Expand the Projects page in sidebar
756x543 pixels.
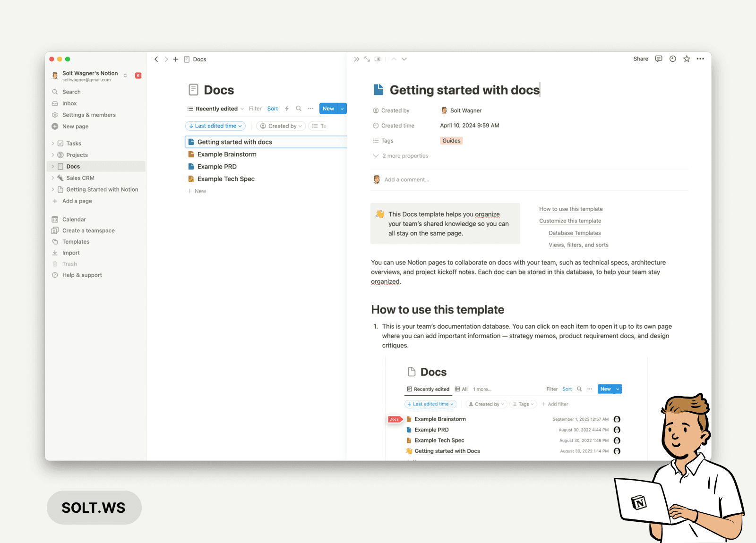(52, 155)
